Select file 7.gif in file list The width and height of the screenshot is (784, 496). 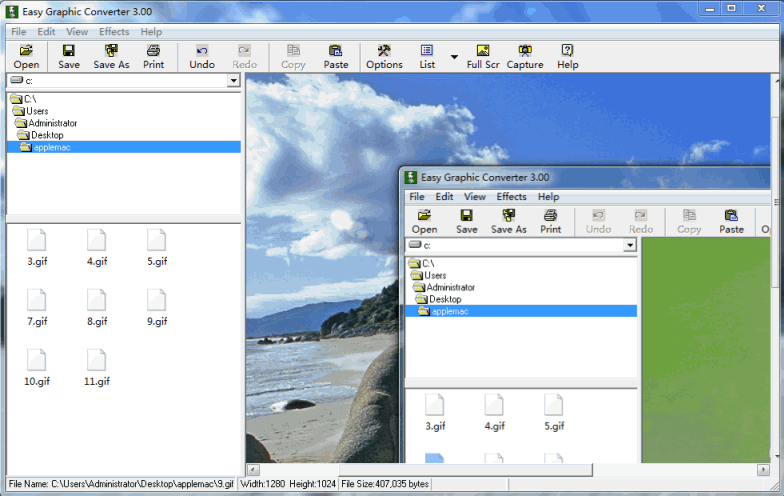(37, 308)
